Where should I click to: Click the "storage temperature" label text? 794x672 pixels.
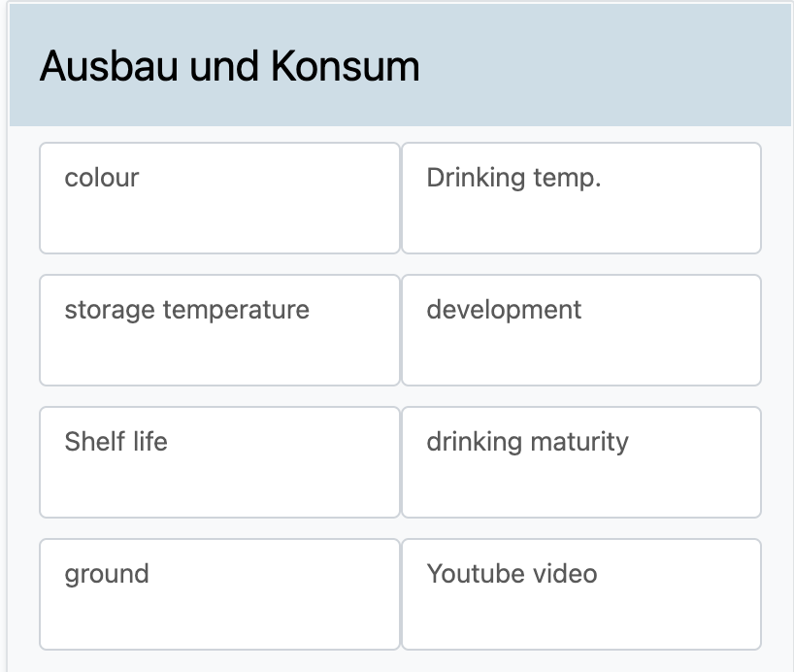(x=187, y=310)
